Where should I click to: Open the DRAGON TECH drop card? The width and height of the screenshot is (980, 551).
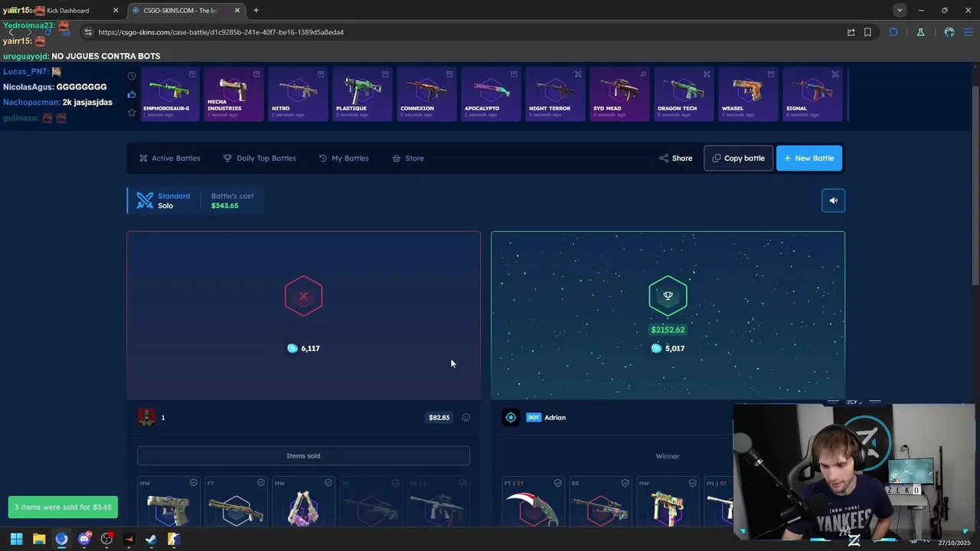684,94
